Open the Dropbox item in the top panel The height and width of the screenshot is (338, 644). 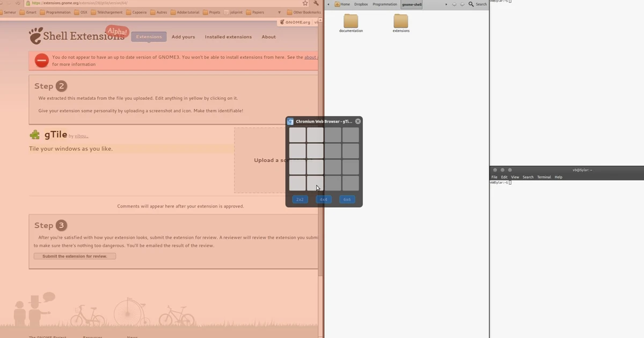click(361, 4)
